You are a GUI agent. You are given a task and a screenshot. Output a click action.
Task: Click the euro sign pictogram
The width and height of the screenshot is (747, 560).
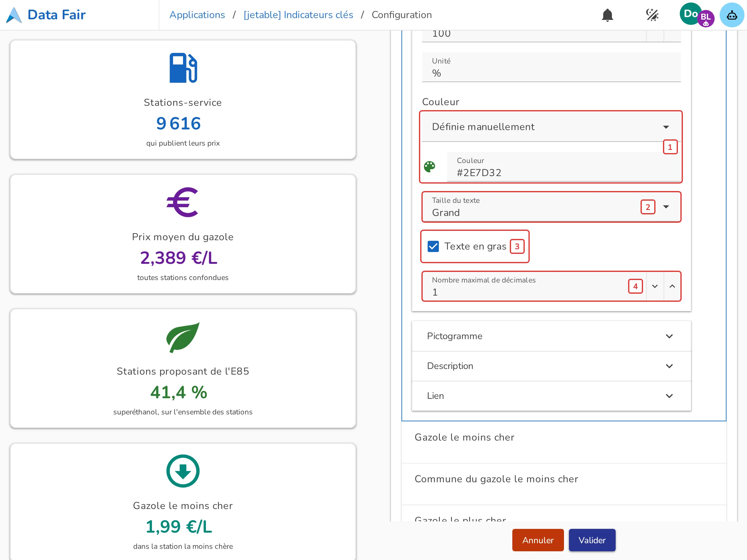click(183, 202)
